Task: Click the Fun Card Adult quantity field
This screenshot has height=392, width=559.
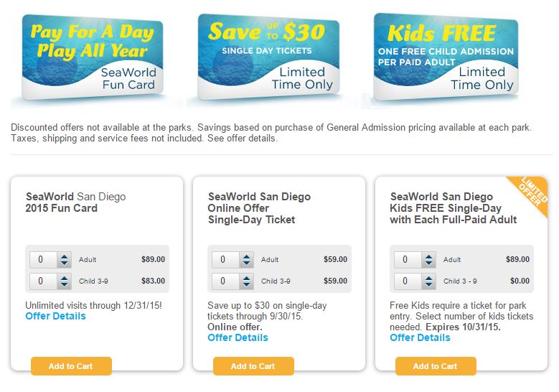Action: click(x=43, y=260)
